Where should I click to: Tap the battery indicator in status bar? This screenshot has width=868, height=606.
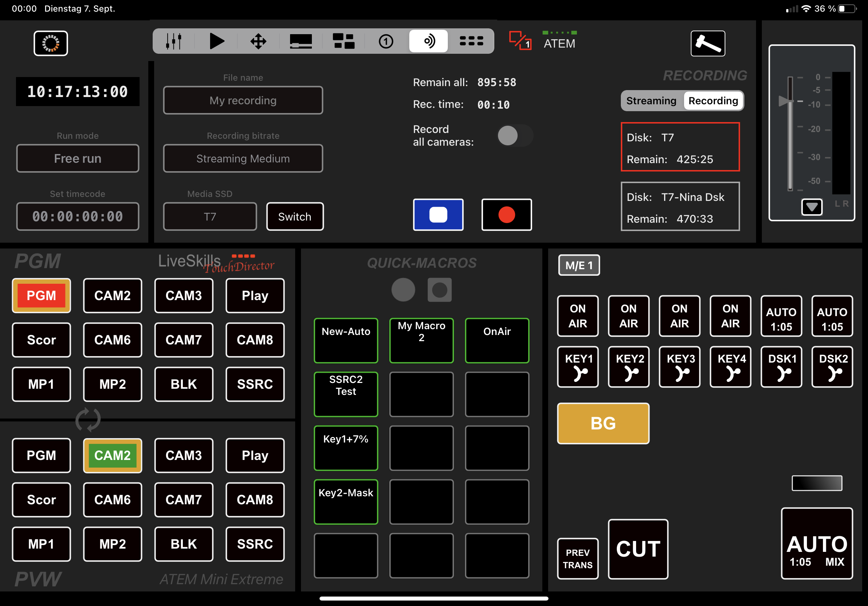point(847,9)
